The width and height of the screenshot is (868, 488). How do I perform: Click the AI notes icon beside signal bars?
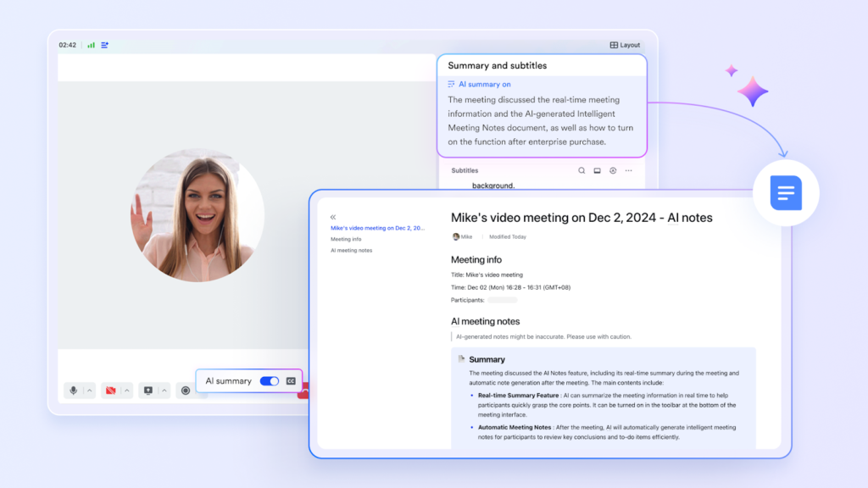tap(104, 45)
